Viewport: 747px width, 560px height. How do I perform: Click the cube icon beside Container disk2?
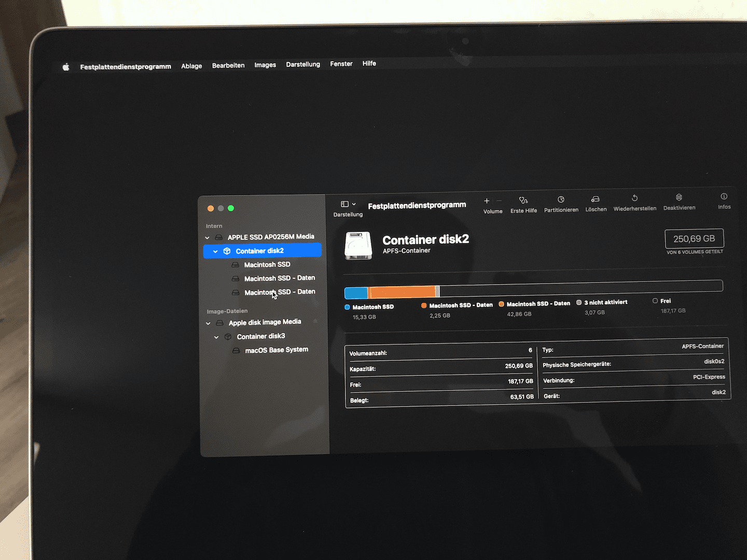(227, 251)
